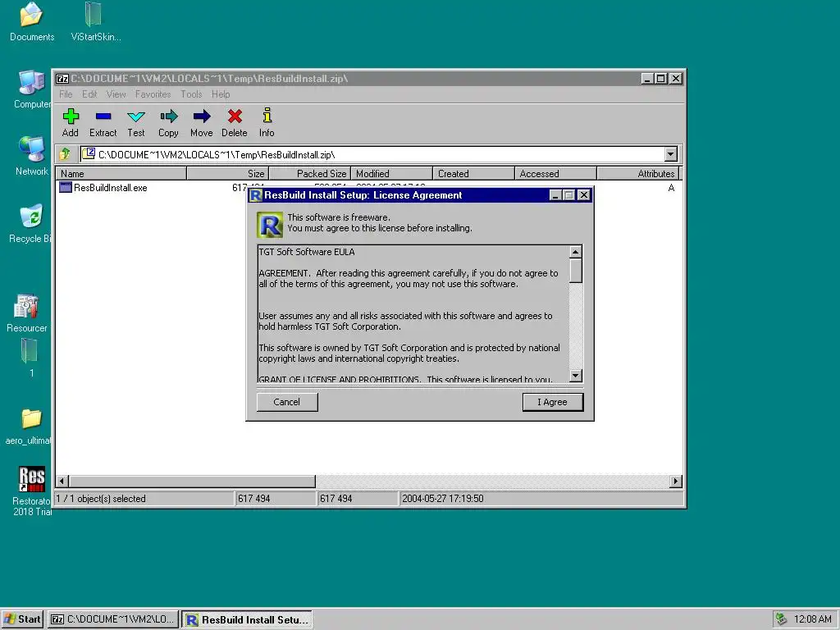Switch to ResBuild Install Setup taskbar button

(x=247, y=619)
